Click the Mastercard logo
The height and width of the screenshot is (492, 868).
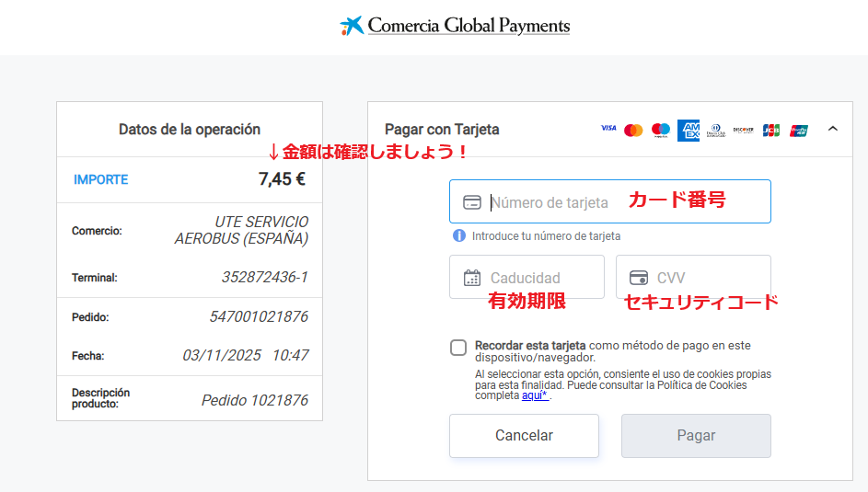(633, 131)
